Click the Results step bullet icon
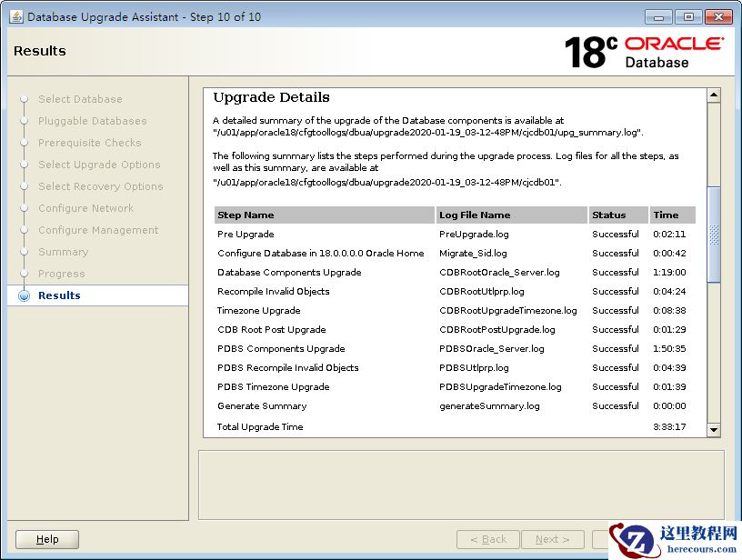 (25, 295)
